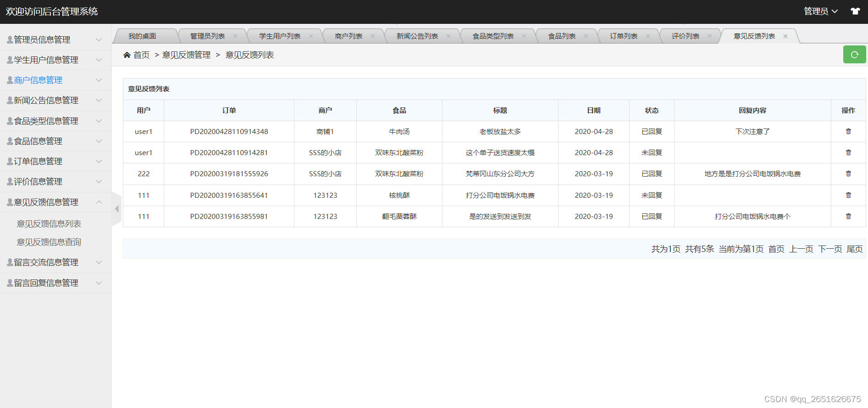Image resolution: width=868 pixels, height=408 pixels.
Task: Delete feedback row 这个单子送货速度太慢
Action: click(848, 152)
